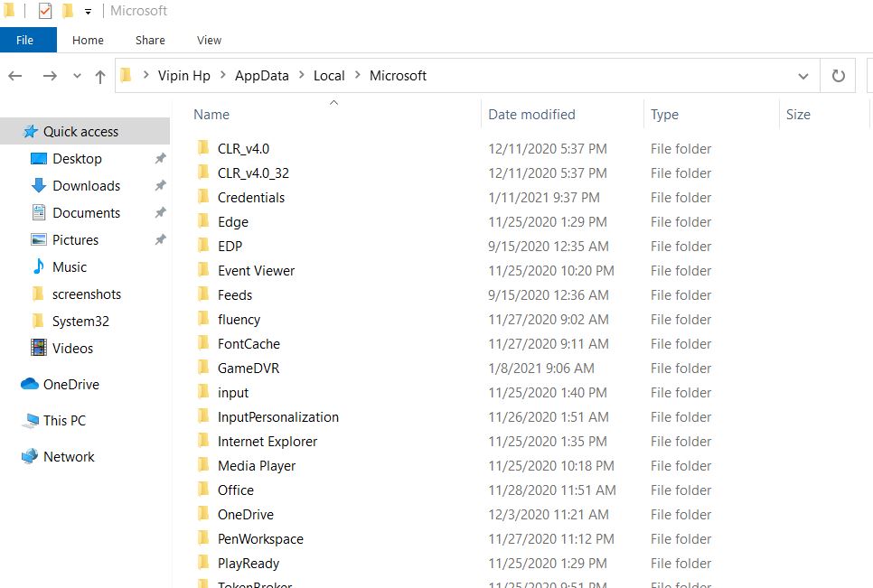Viewport: 873px width, 588px height.
Task: Click Microsoft in the address breadcrumb
Action: coord(398,76)
